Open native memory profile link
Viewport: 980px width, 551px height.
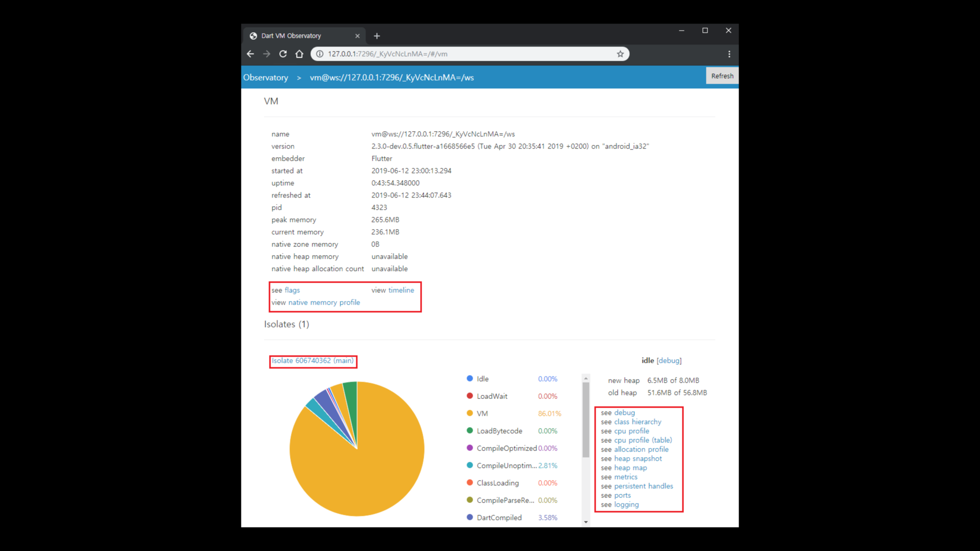(x=324, y=303)
